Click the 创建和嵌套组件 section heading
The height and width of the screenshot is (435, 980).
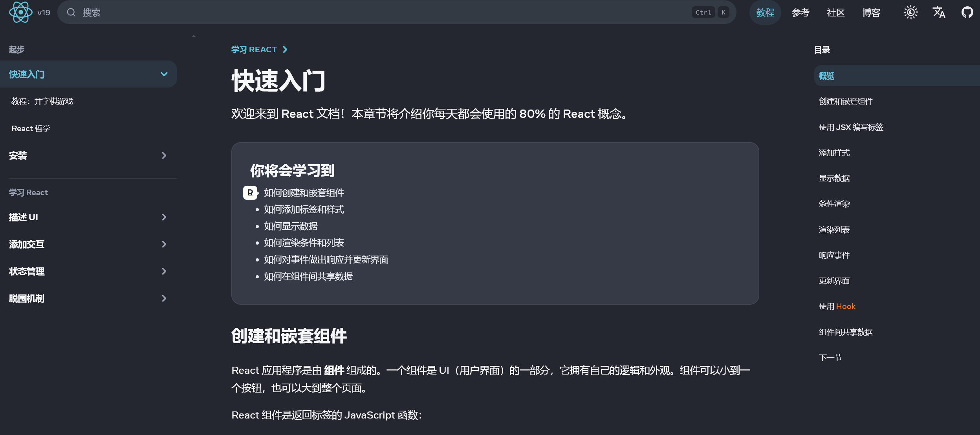point(289,336)
